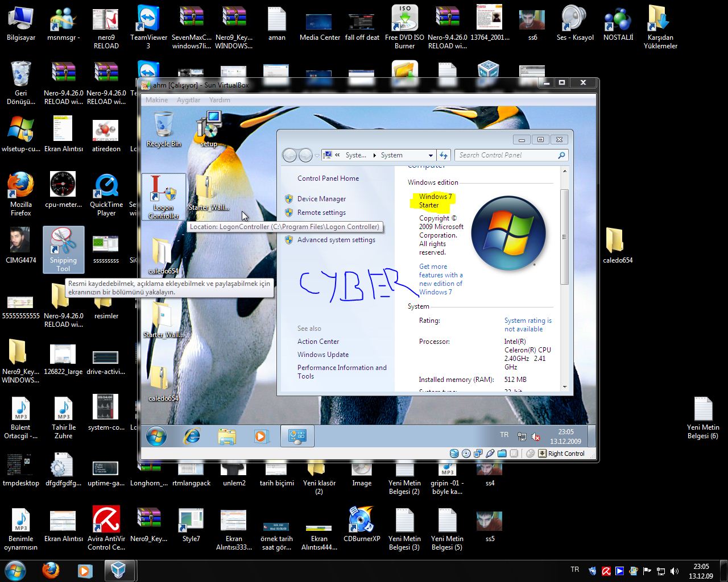Click the host tray volume speaker icon
Screen dimensions: 728x582
click(x=675, y=571)
